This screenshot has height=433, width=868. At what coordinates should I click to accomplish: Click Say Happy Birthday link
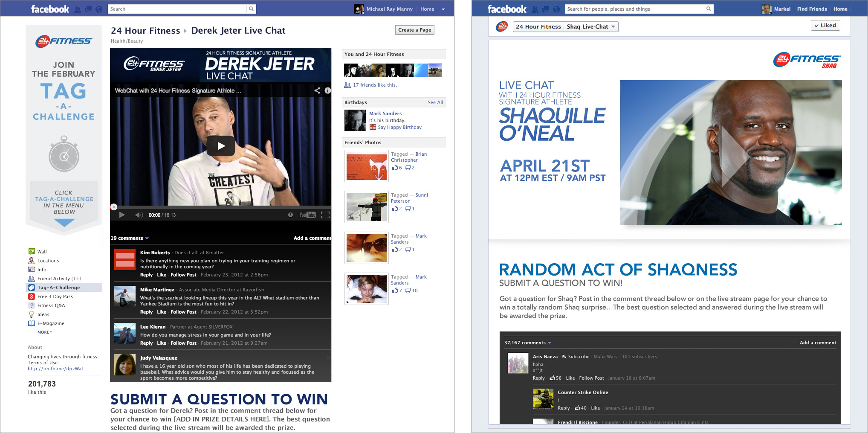coord(399,127)
